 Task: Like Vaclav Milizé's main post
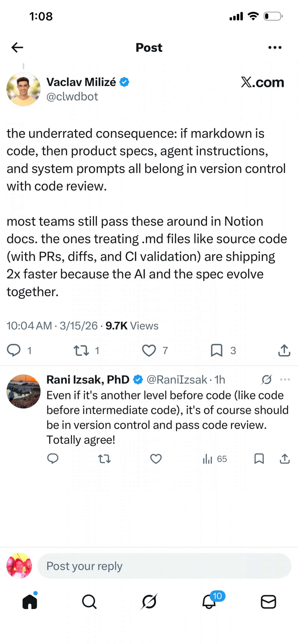(149, 350)
